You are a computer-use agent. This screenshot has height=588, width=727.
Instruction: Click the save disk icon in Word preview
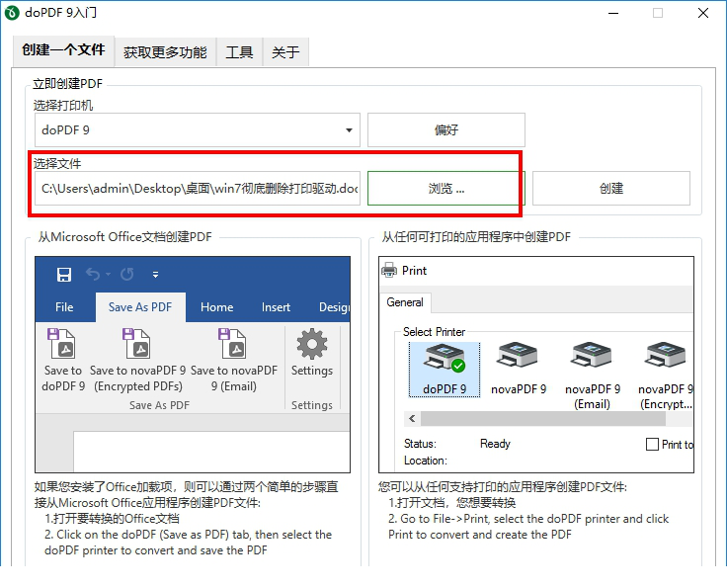point(64,275)
